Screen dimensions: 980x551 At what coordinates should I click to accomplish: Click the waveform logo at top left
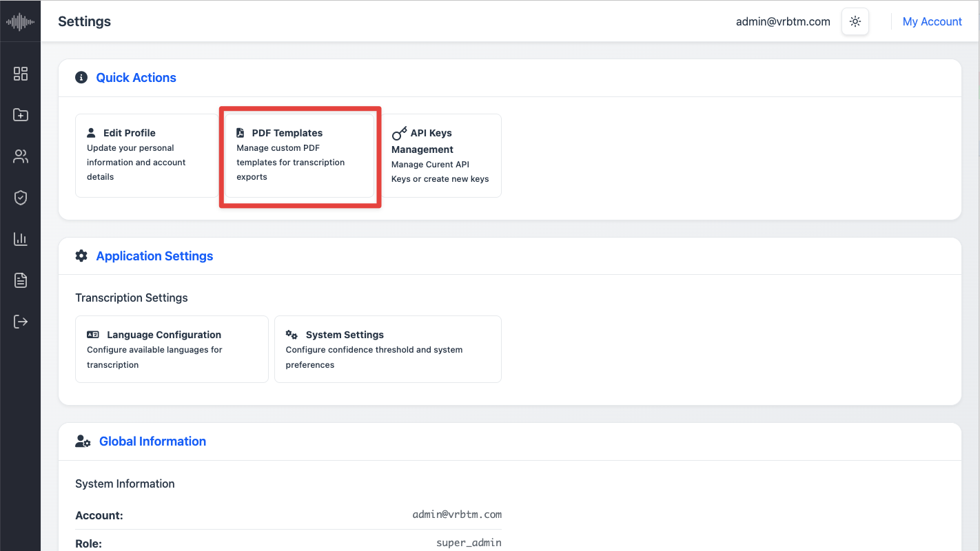coord(20,21)
